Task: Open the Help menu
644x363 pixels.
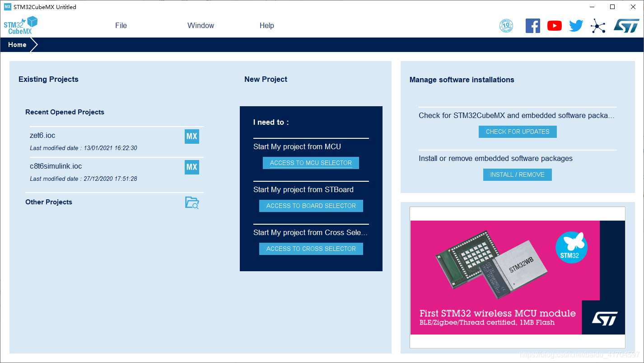Action: tap(266, 26)
